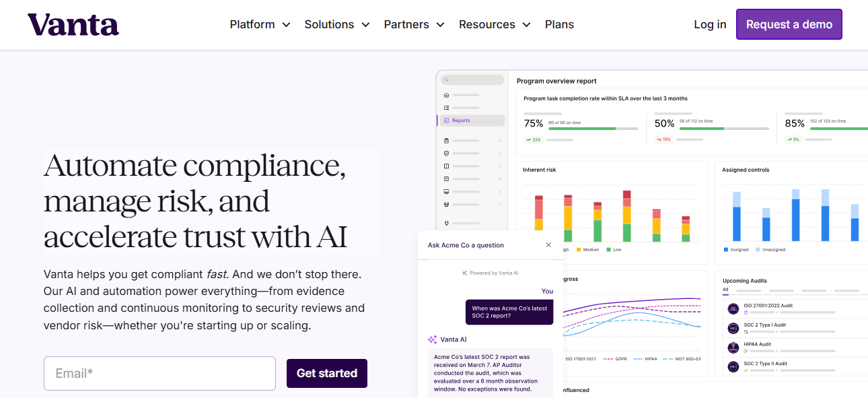Select the ISO 27001:2022 audit badge icon
Screen dimensions: 868x398
(733, 308)
